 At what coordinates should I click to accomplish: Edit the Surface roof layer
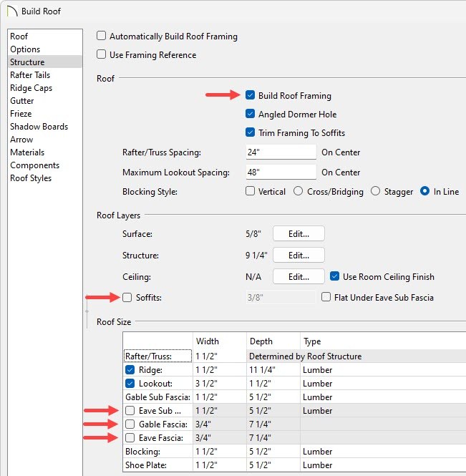click(298, 234)
